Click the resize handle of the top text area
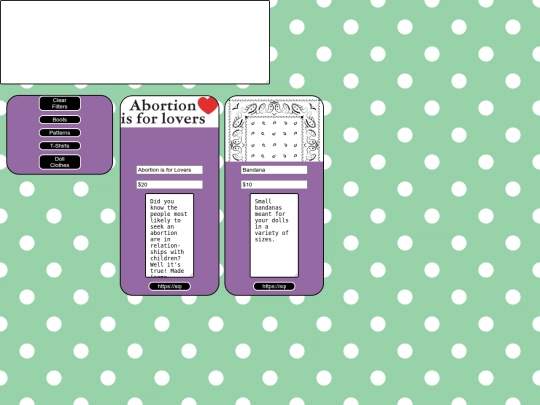This screenshot has height=405, width=540. coord(267,81)
